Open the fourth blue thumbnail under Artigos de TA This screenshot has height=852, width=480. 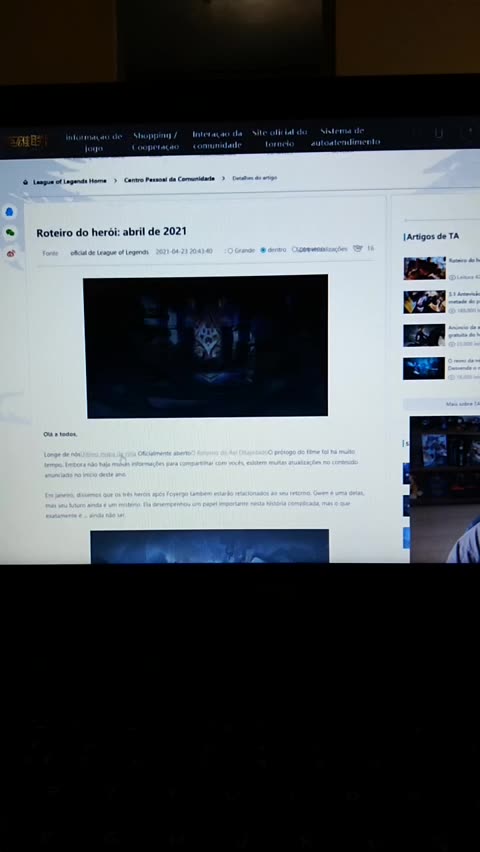(x=424, y=368)
